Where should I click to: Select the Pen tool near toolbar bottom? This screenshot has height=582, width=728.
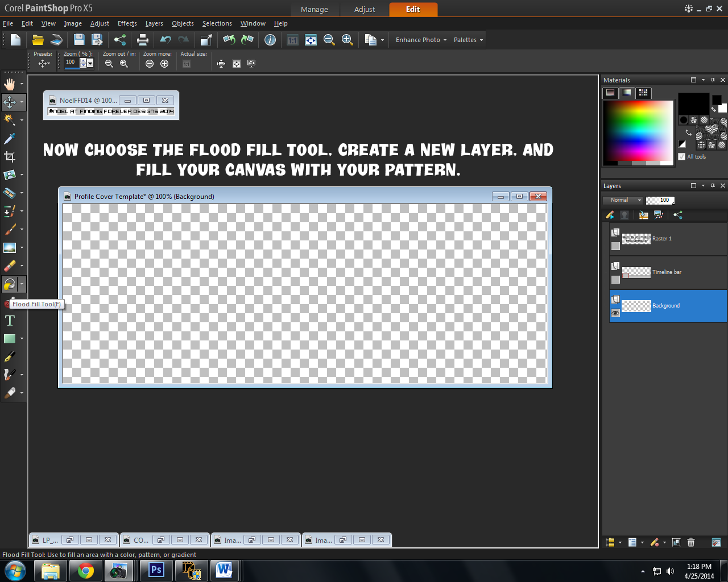(x=10, y=356)
